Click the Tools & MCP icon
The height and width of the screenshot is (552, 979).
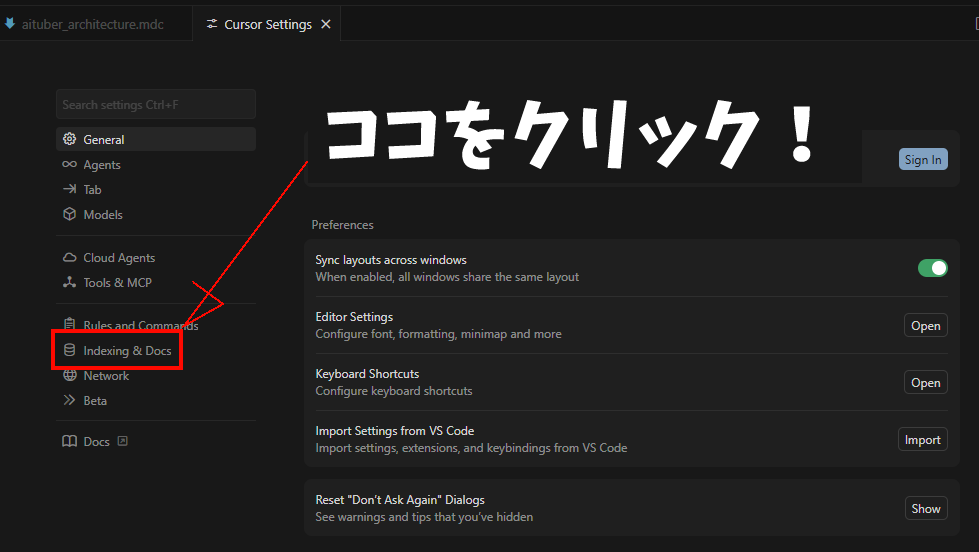(69, 283)
